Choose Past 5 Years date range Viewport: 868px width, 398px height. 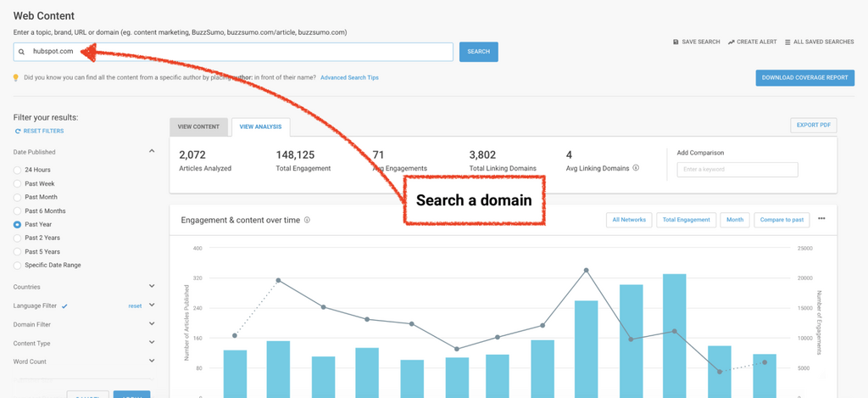(17, 252)
